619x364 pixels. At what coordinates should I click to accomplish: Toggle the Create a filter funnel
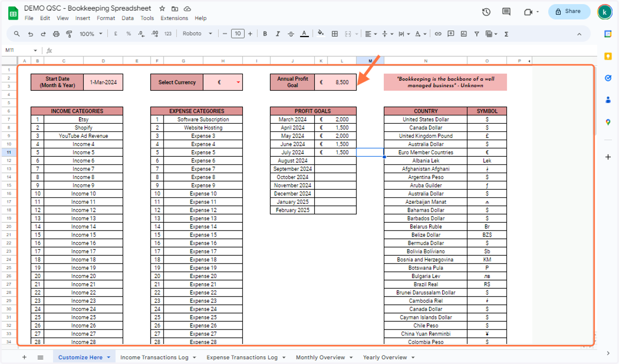tap(477, 34)
